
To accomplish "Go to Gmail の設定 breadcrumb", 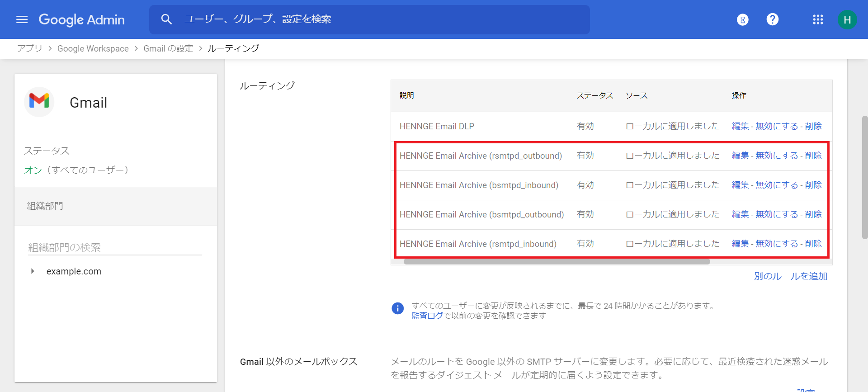I will [168, 48].
